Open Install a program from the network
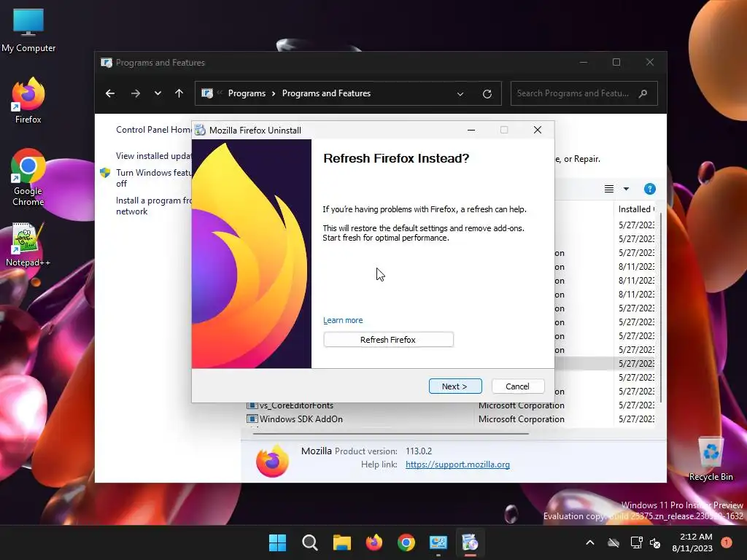The image size is (747, 560). point(153,206)
